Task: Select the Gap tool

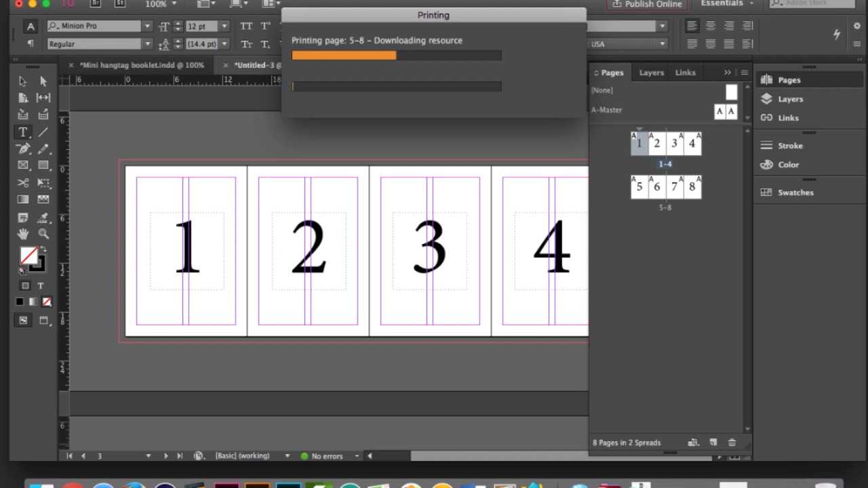Action: coord(43,98)
